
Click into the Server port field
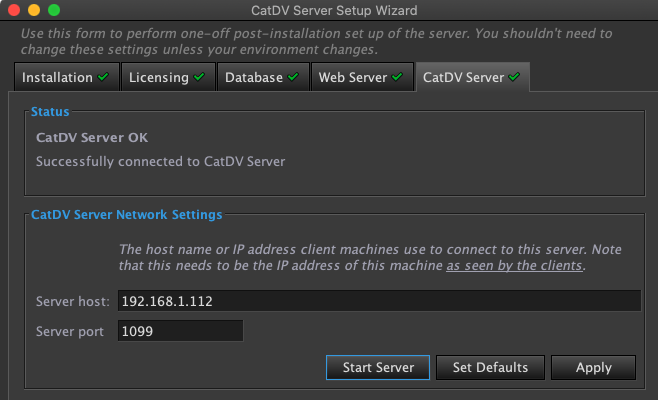pos(180,331)
